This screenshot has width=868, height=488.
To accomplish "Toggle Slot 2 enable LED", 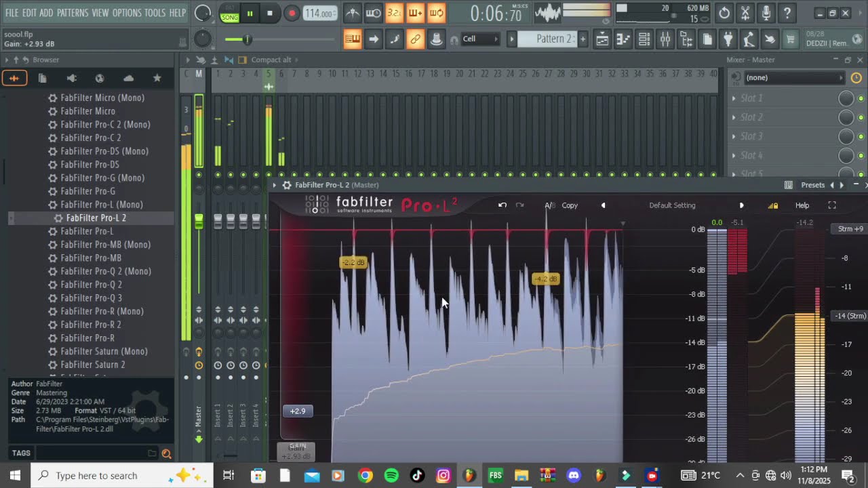I will (x=861, y=118).
